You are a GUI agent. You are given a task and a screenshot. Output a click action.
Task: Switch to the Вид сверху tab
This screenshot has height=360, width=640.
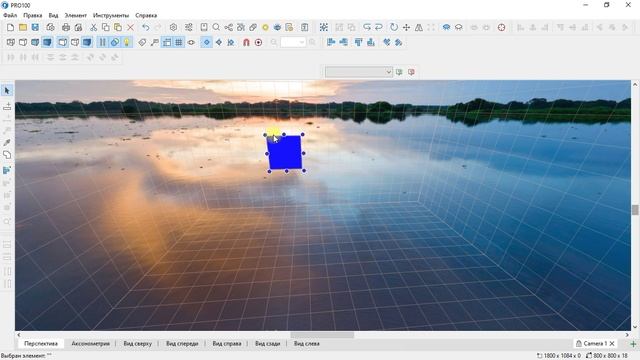coord(138,344)
